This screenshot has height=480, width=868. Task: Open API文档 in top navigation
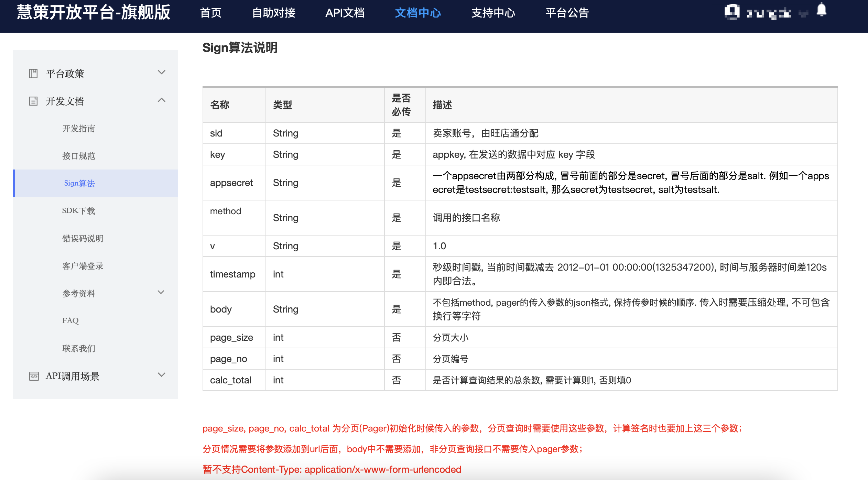point(345,13)
